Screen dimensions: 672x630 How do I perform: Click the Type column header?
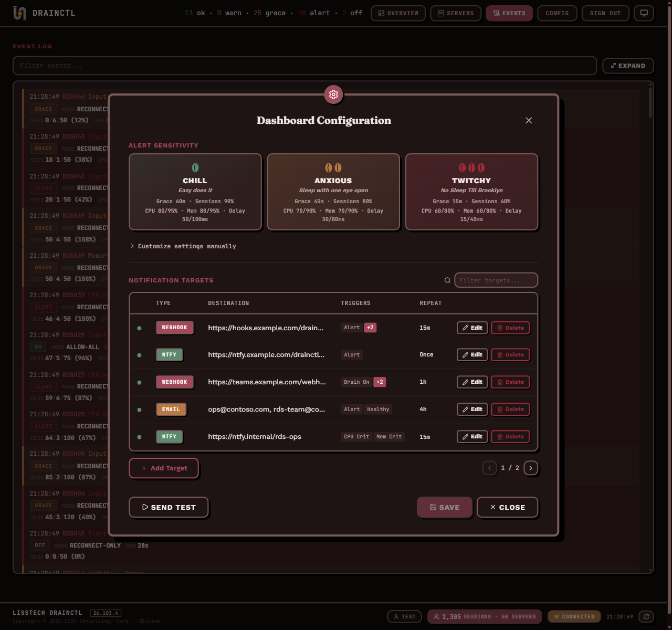(x=163, y=303)
